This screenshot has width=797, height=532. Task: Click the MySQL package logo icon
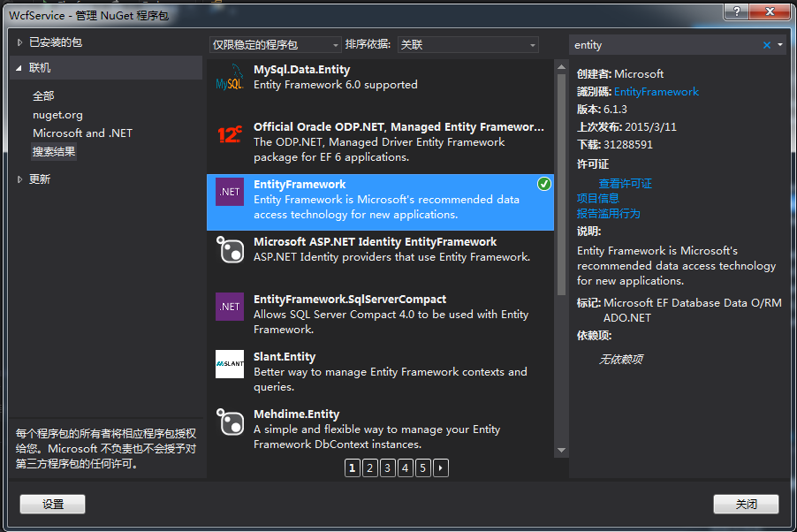229,77
